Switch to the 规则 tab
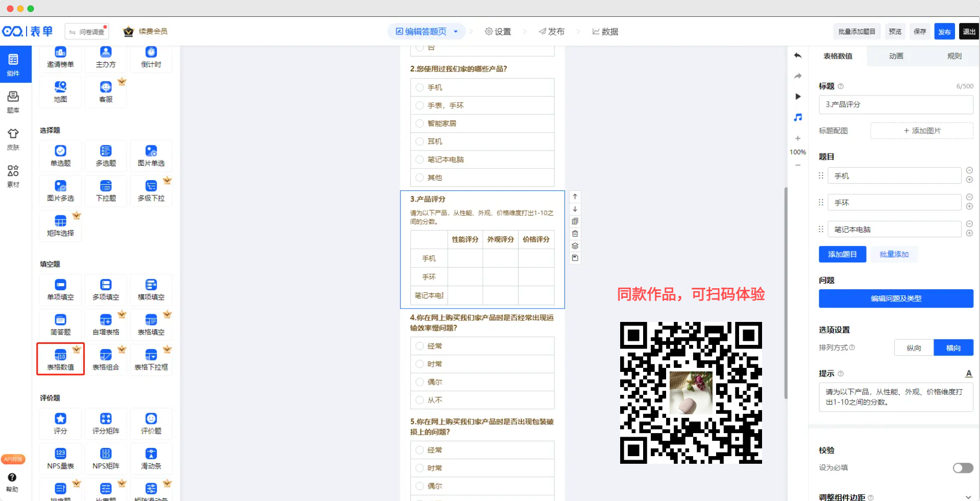This screenshot has height=501, width=980. click(954, 56)
